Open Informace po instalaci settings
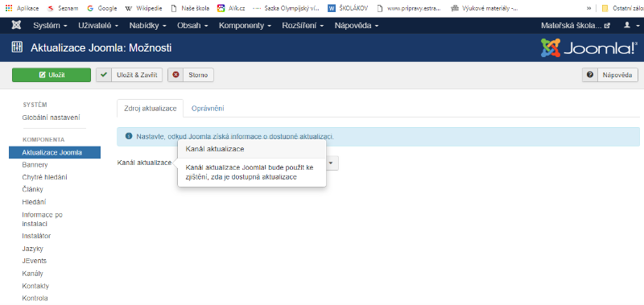The height and width of the screenshot is (305, 644). (x=43, y=219)
